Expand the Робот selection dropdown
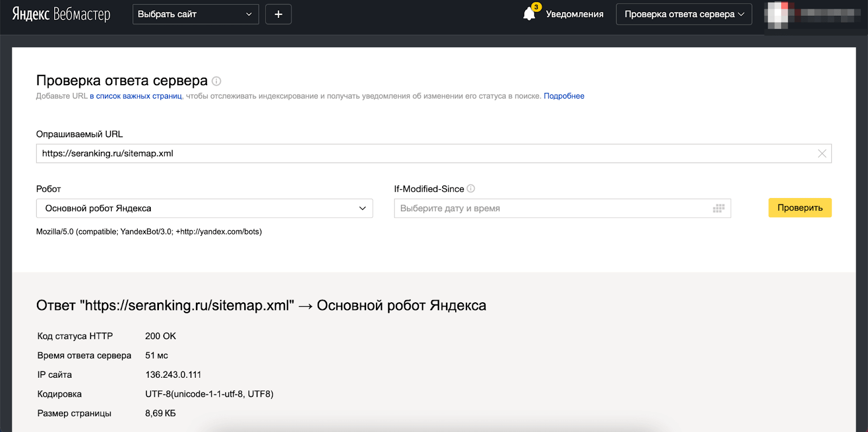Screen dimensions: 868x432 (x=205, y=208)
